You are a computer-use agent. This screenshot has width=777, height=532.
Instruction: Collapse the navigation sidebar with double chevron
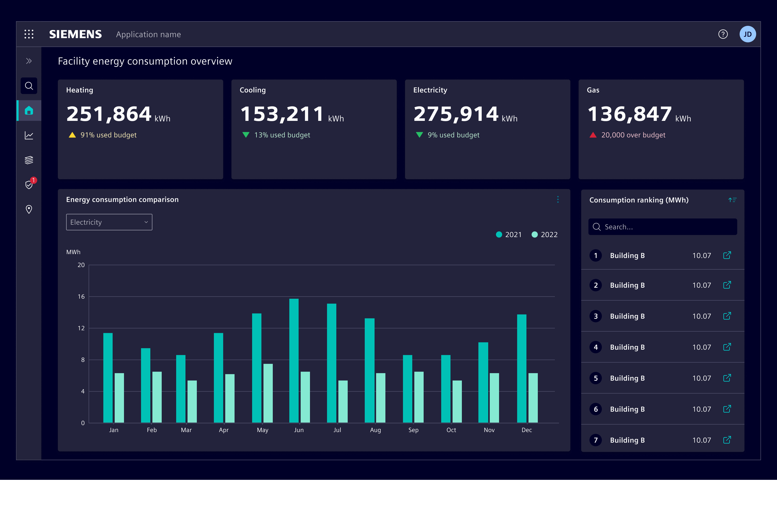pos(29,60)
